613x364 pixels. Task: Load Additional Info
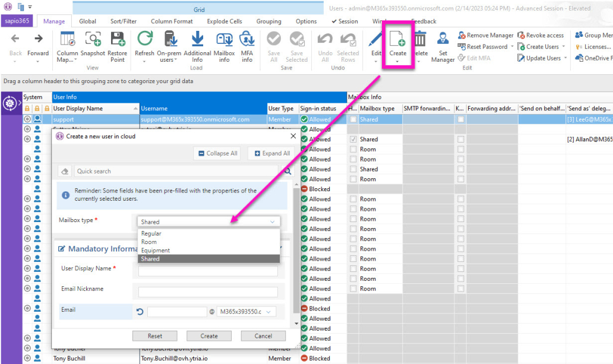tap(197, 46)
